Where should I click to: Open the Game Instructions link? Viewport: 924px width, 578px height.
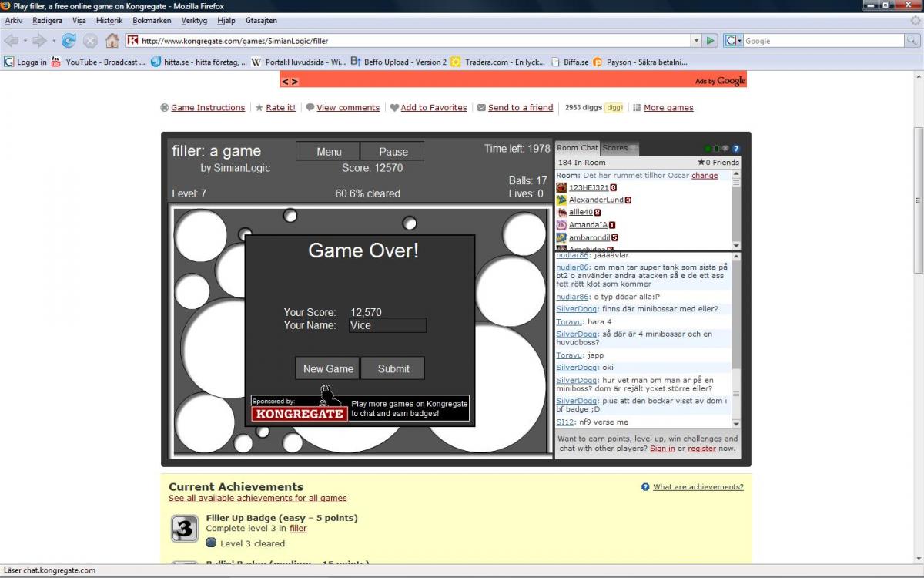[208, 108]
